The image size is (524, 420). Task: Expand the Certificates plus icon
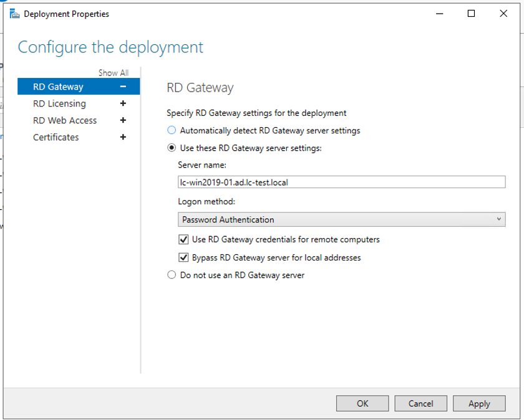123,137
